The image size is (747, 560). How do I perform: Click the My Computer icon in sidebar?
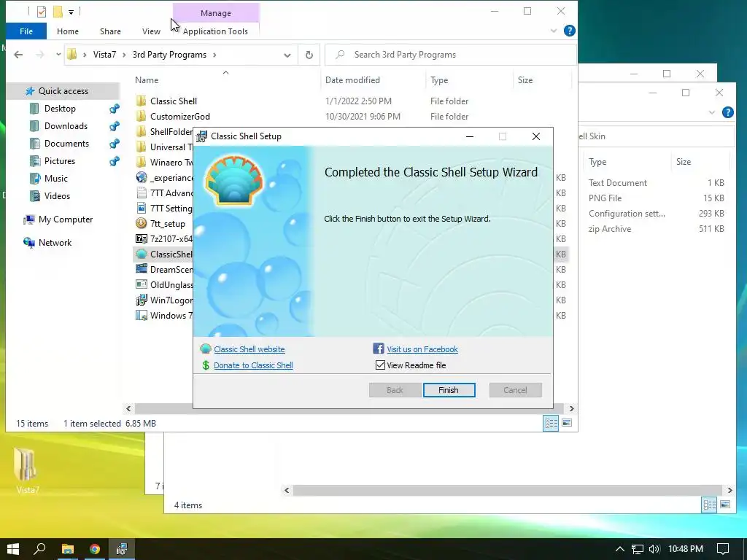[x=29, y=219]
